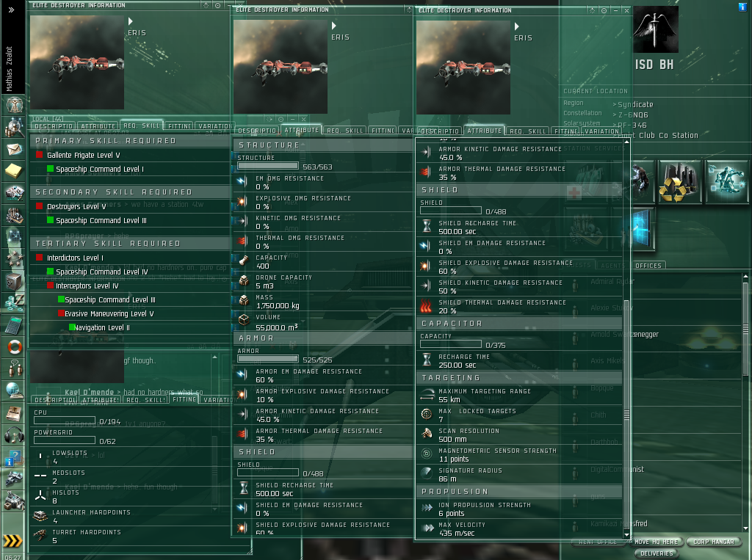Open the wallet coins icon

point(14,303)
